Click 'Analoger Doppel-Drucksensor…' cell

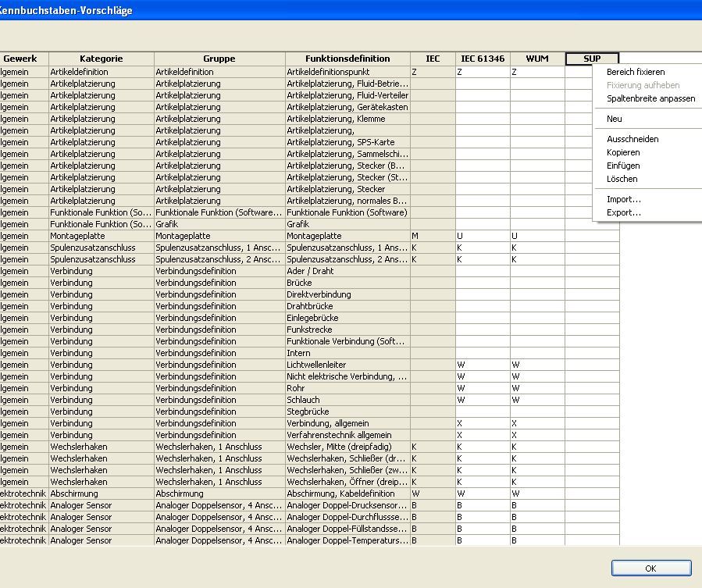347,505
